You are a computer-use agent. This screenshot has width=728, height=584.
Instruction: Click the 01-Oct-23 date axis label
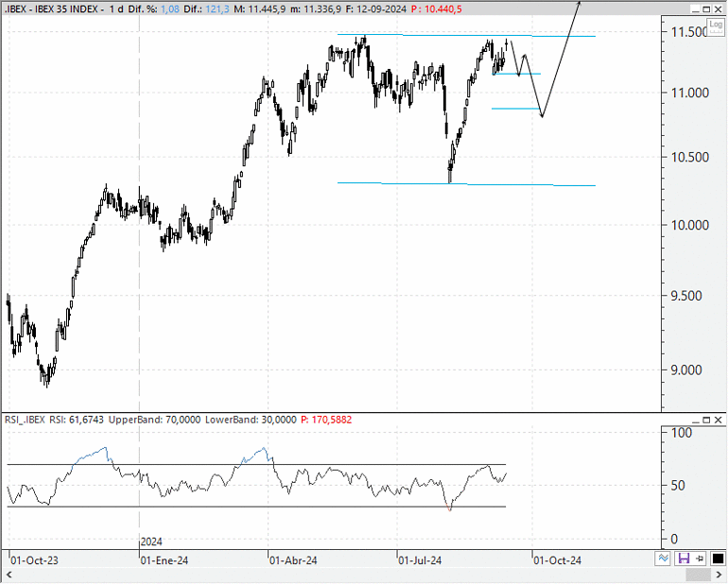pos(34,560)
